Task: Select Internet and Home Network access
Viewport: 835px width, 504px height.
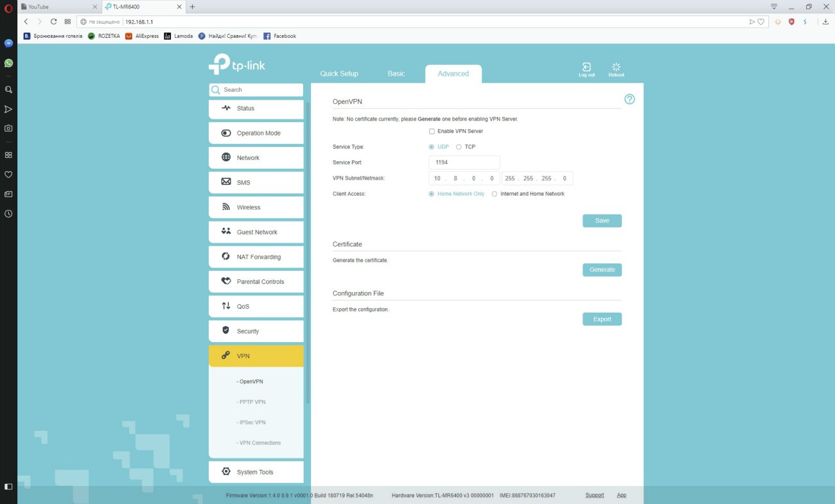Action: [x=494, y=194]
